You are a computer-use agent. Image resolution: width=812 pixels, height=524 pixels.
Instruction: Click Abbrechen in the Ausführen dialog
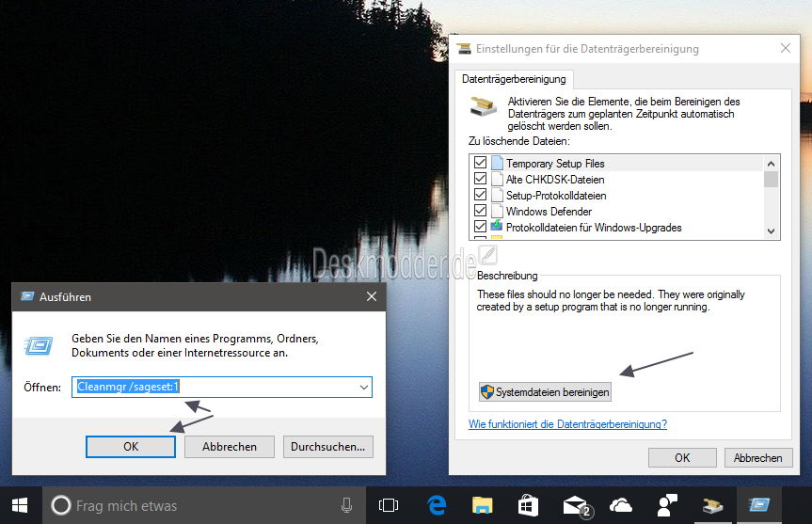coord(230,446)
